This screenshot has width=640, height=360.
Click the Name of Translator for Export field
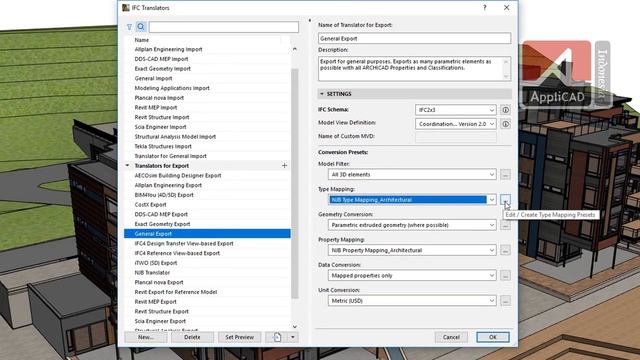pos(414,38)
